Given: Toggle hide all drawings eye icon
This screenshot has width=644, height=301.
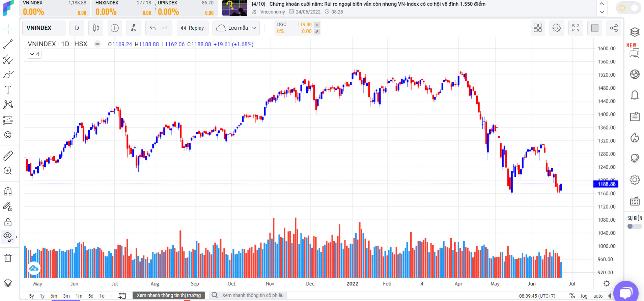Looking at the screenshot, I should click(x=8, y=237).
